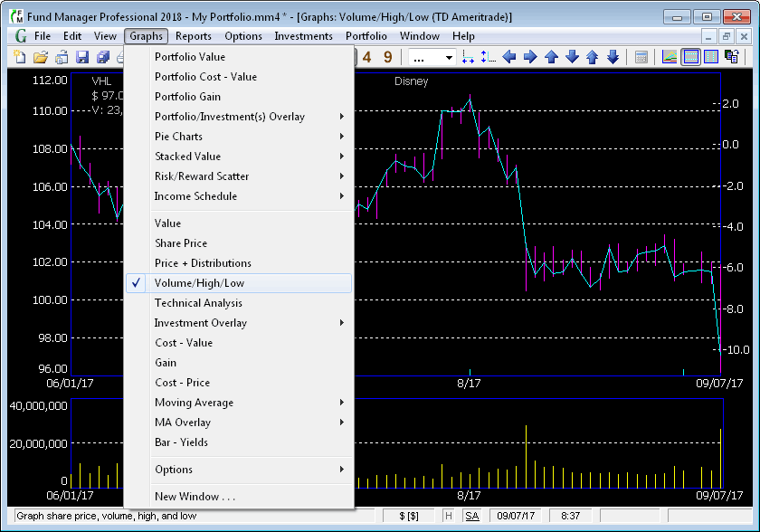Screen dimensions: 760x532
Task: Click the New Window . . . entry
Action: [x=239, y=496]
